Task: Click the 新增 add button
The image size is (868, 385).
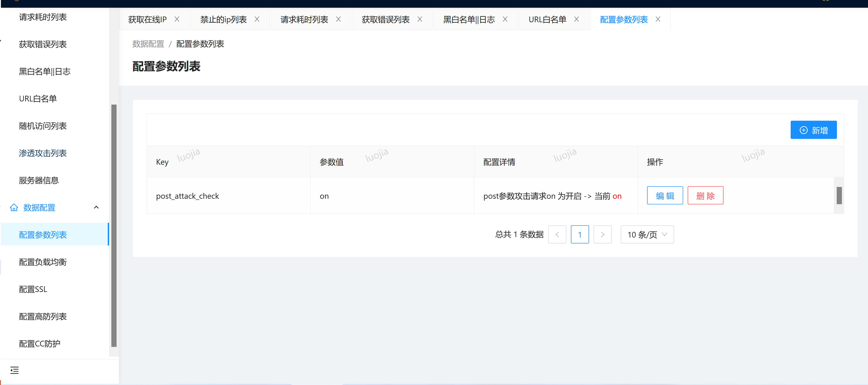Action: pos(813,130)
